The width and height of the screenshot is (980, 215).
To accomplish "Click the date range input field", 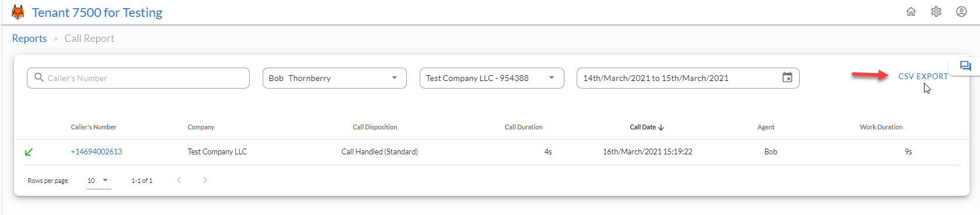I will point(688,78).
